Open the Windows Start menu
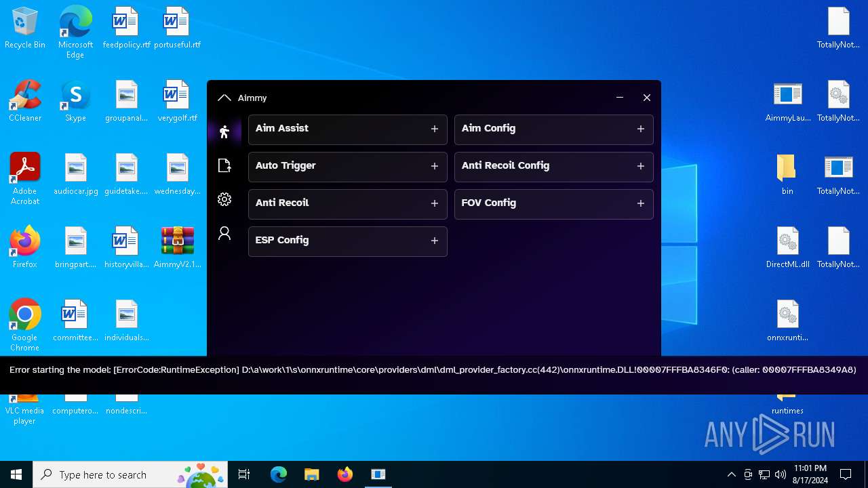This screenshot has height=488, width=868. 16,474
